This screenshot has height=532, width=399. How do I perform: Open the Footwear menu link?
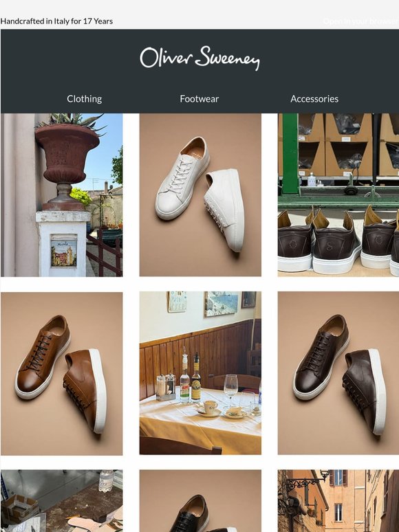[x=199, y=99]
